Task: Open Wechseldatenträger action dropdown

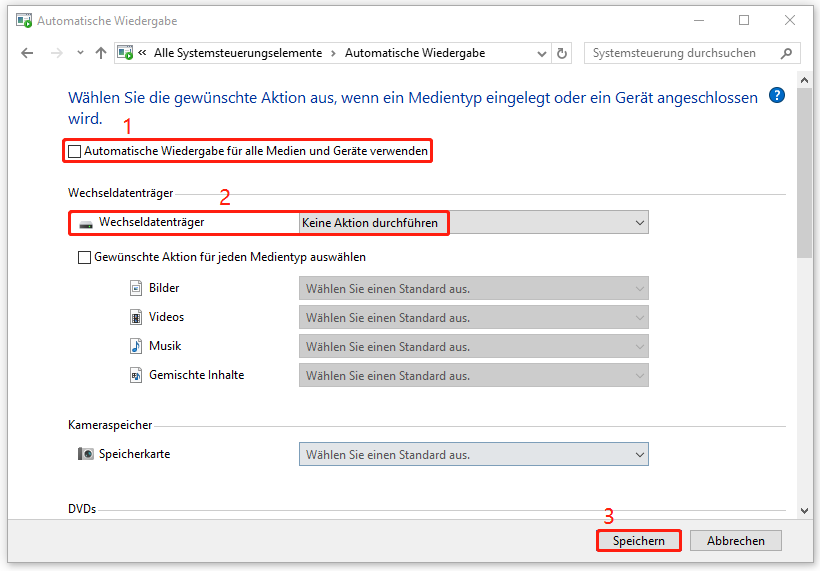Action: 474,223
